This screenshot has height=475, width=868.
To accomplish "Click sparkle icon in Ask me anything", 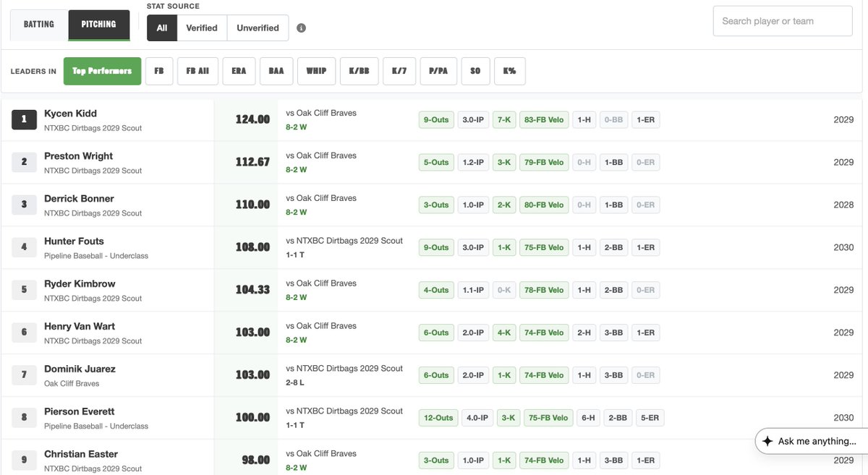I will [767, 441].
